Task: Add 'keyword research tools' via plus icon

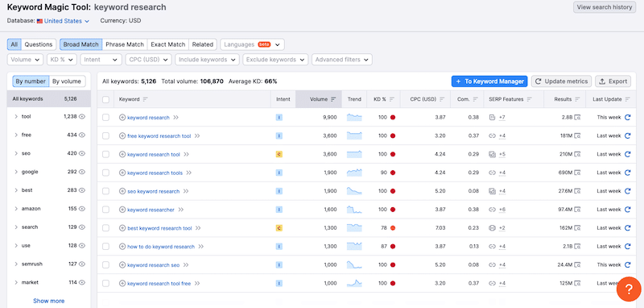Action: [x=122, y=173]
